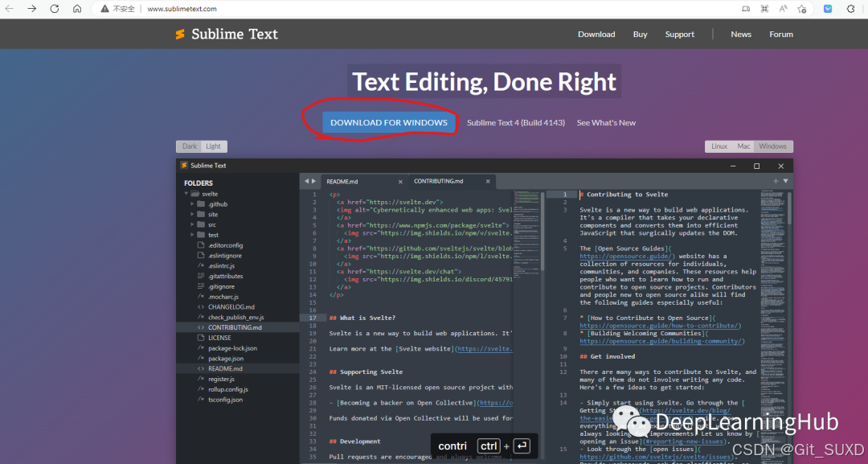Click the Sublime Text window title icon
The width and height of the screenshot is (868, 464).
[184, 166]
